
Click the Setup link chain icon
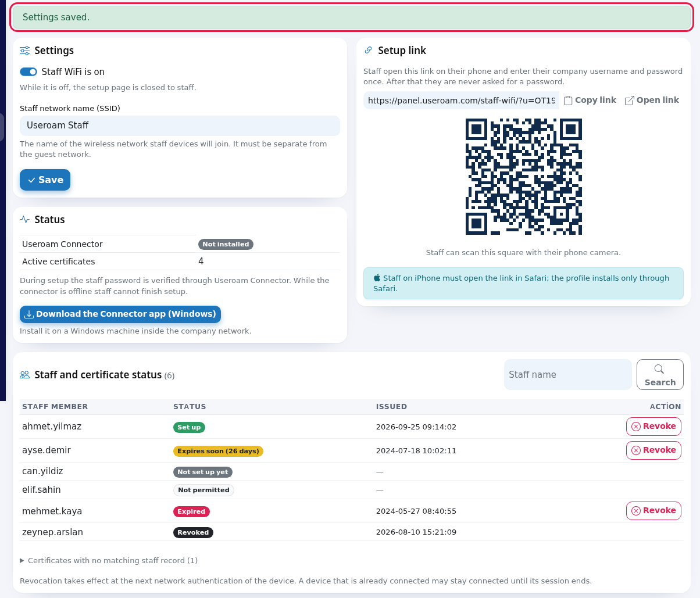[368, 51]
